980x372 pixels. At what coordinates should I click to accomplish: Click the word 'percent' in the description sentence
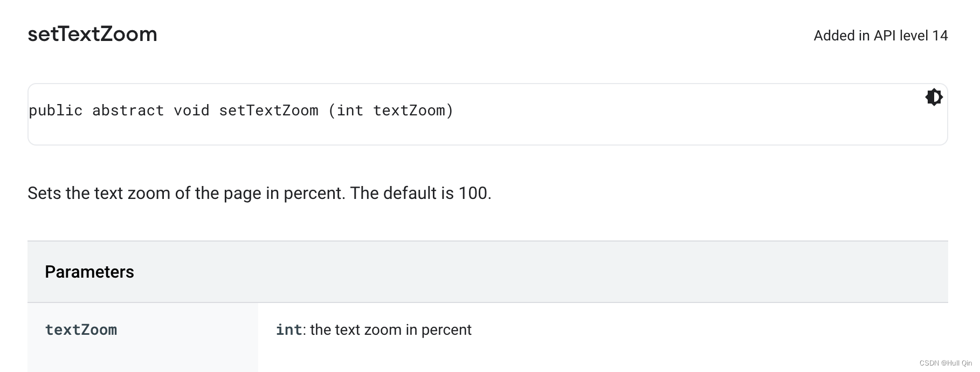coord(313,193)
